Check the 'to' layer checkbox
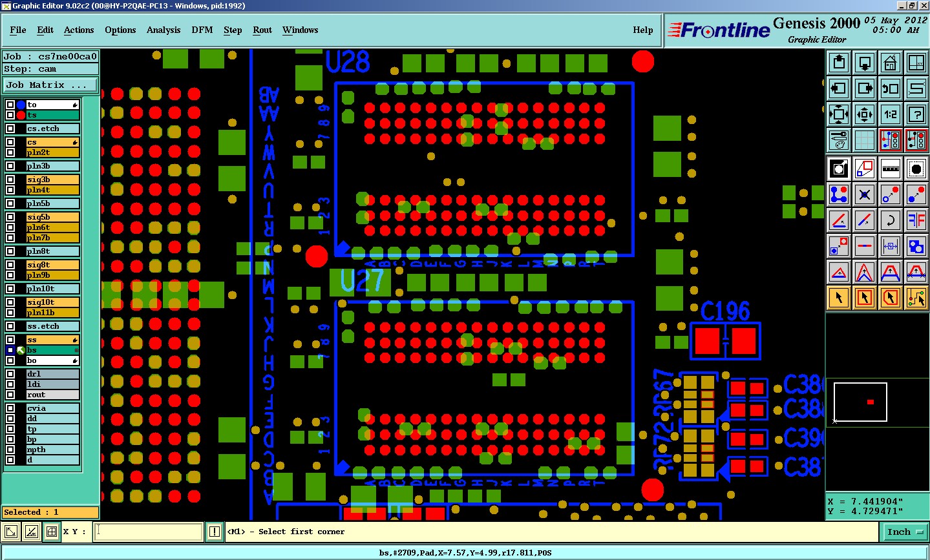The image size is (930, 560). [10, 105]
